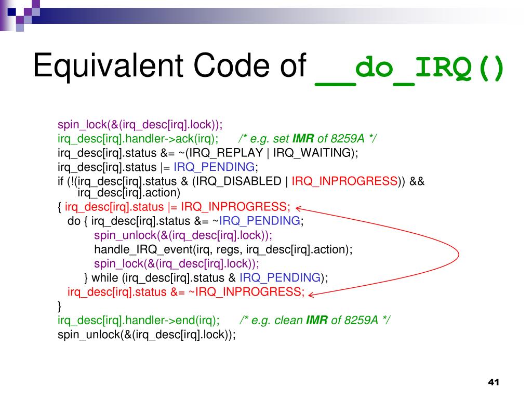
Task: Click the slide number '41'
Action: (x=494, y=382)
